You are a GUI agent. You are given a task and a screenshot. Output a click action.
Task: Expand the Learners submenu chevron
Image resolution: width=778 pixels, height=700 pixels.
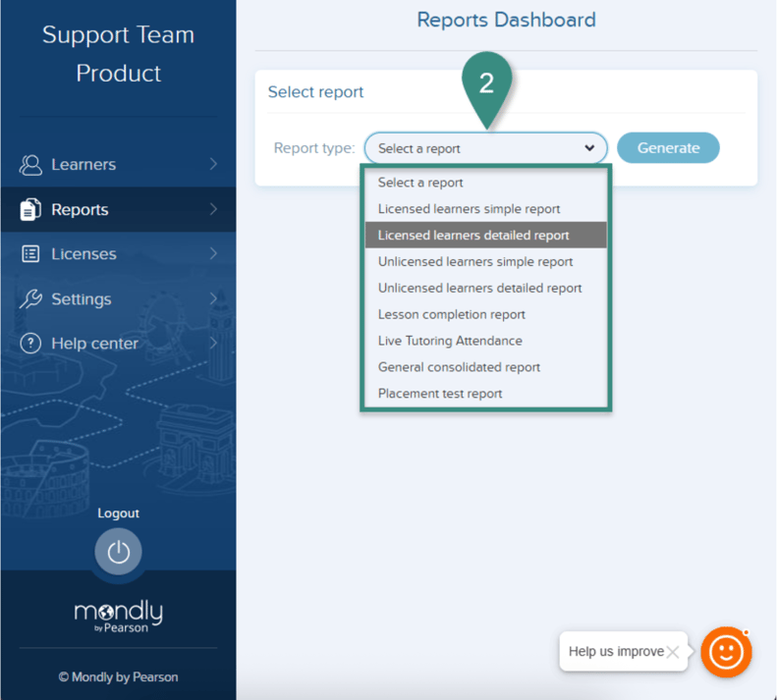click(213, 165)
